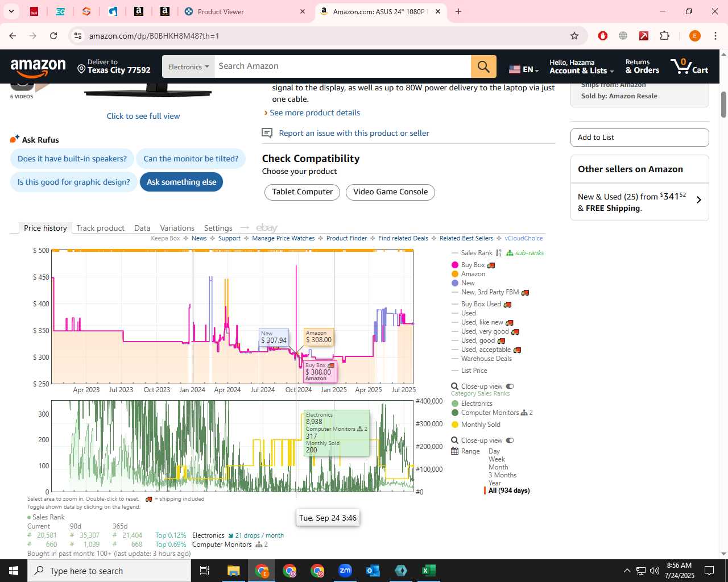Click Tablet Computer compatibility button
The width and height of the screenshot is (728, 582).
click(302, 192)
